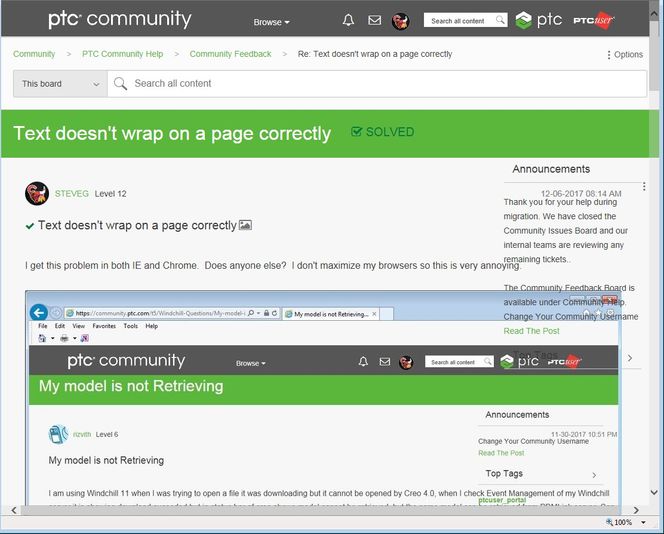Click the SOLVED checkmark badge

coord(383,132)
